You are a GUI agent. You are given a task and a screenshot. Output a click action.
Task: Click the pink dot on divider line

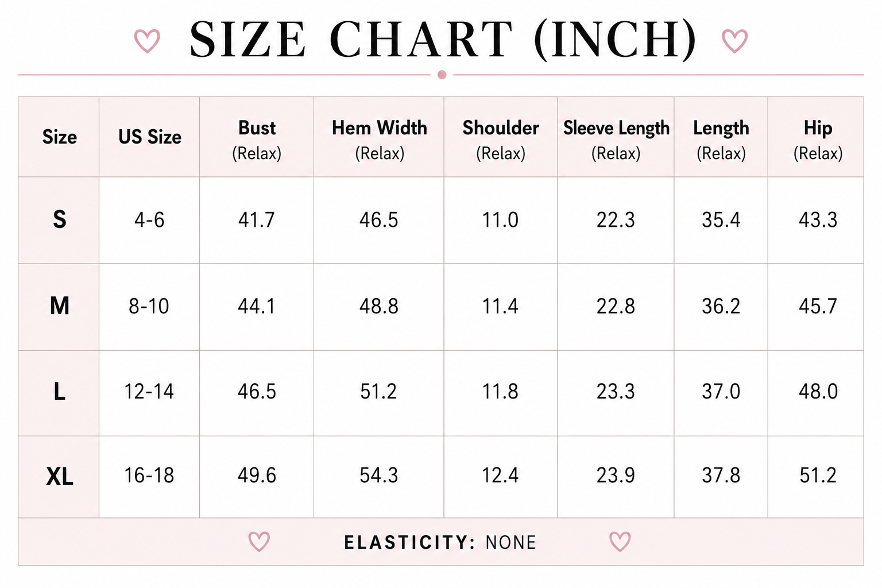coord(442,75)
